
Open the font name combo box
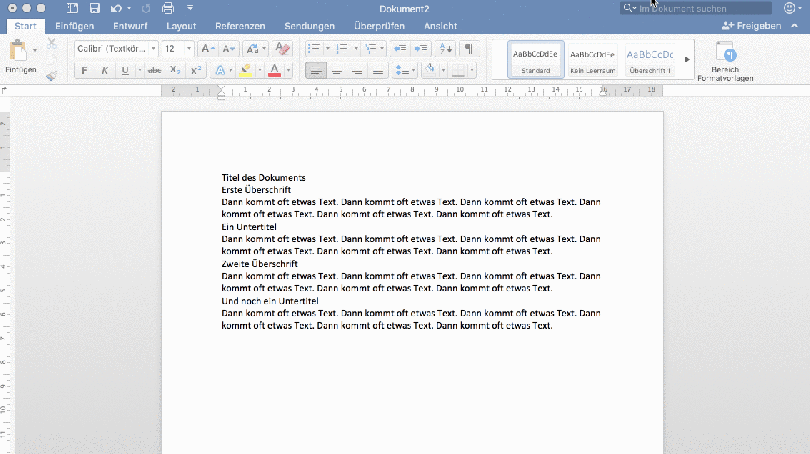click(116, 48)
